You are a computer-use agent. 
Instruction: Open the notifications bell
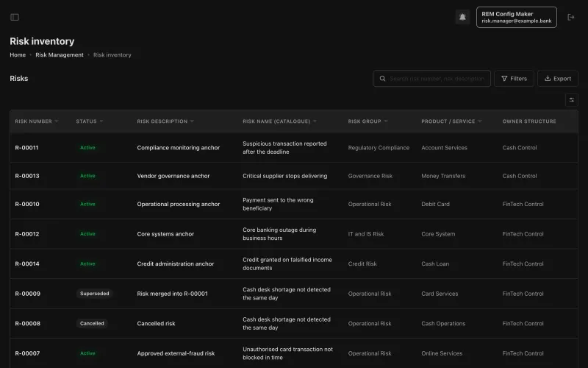462,17
